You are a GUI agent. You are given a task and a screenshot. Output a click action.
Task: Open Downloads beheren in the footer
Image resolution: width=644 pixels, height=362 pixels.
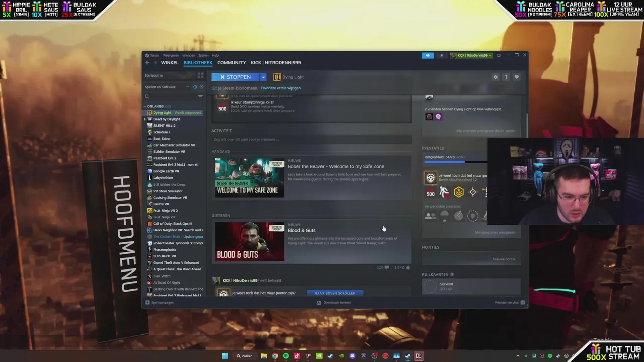tap(334, 303)
